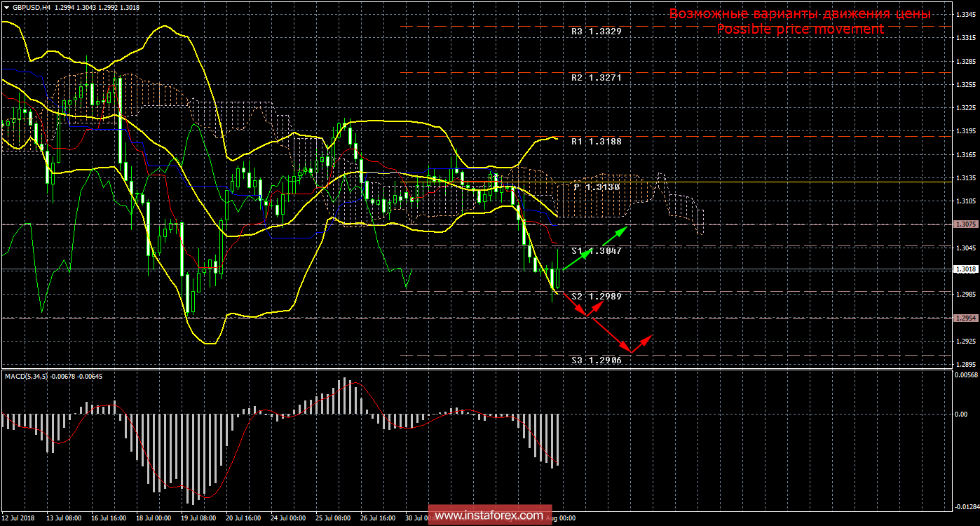Select the MACD(5,34,5) indicator label
980x526 pixels.
click(x=28, y=377)
